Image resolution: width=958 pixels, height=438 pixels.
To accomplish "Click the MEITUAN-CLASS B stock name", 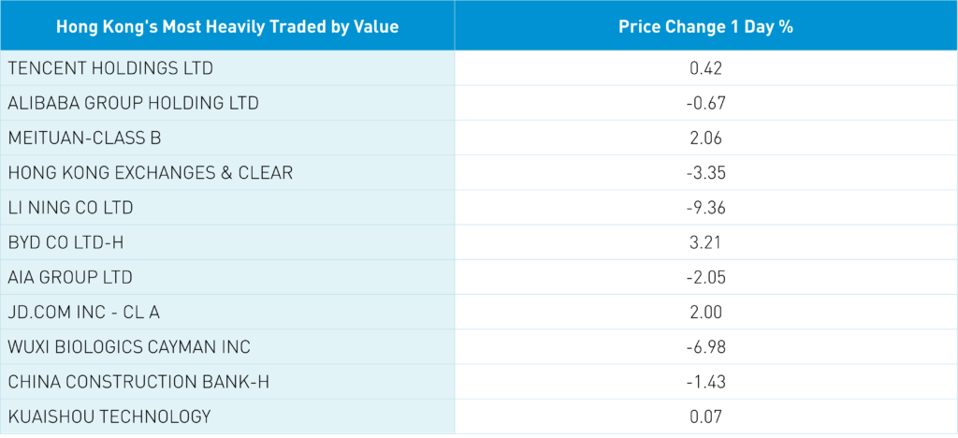I will [84, 138].
